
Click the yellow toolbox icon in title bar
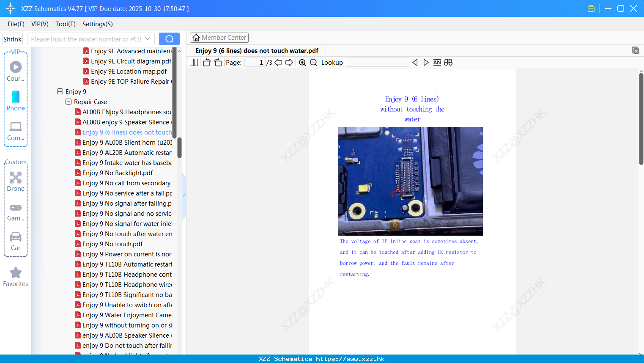point(591,8)
